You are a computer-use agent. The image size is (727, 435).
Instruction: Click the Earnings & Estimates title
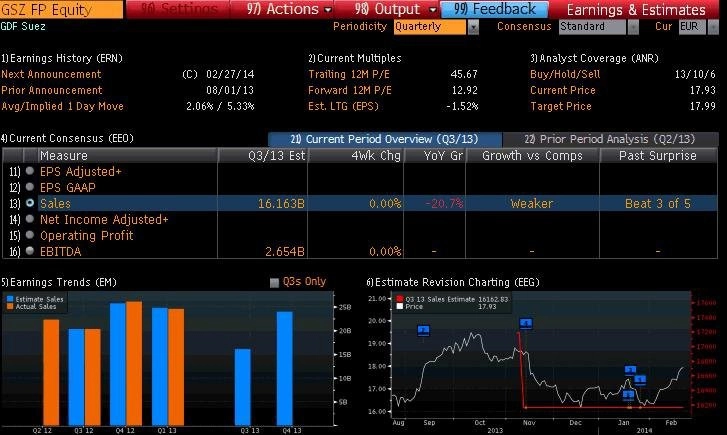tap(636, 10)
